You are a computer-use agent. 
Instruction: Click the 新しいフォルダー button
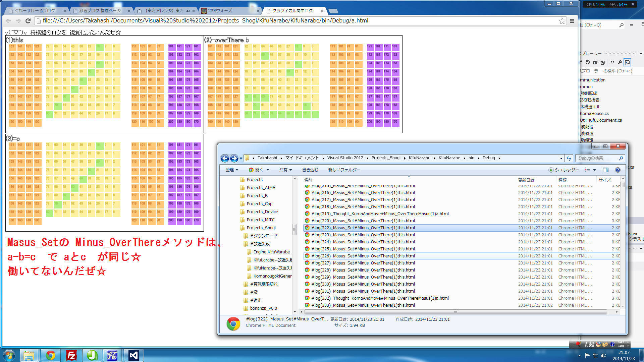(344, 170)
